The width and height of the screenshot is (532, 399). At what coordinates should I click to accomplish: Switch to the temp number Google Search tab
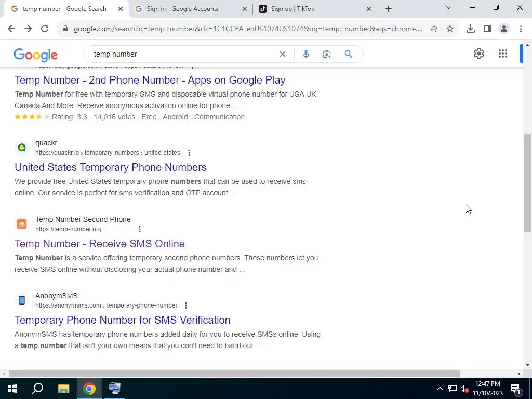click(64, 9)
